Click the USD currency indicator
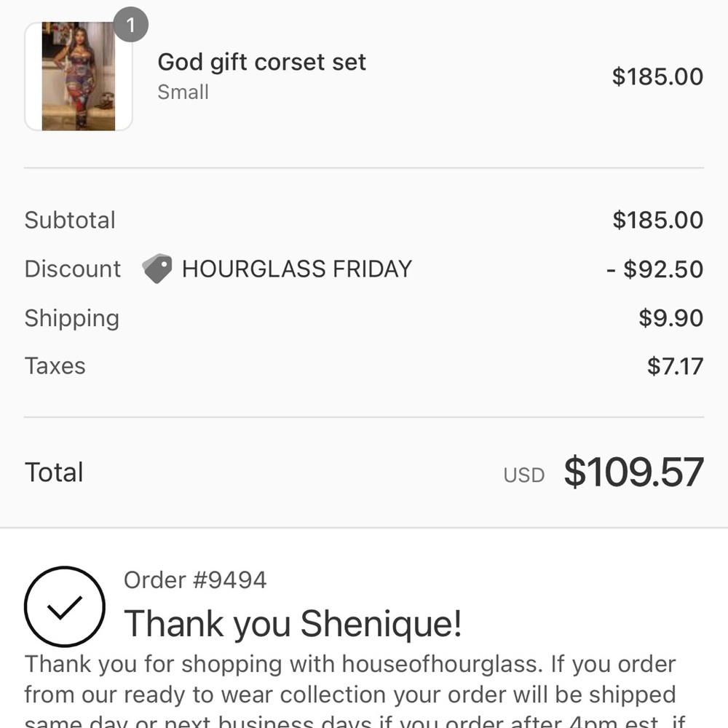This screenshot has height=728, width=728. (x=524, y=475)
